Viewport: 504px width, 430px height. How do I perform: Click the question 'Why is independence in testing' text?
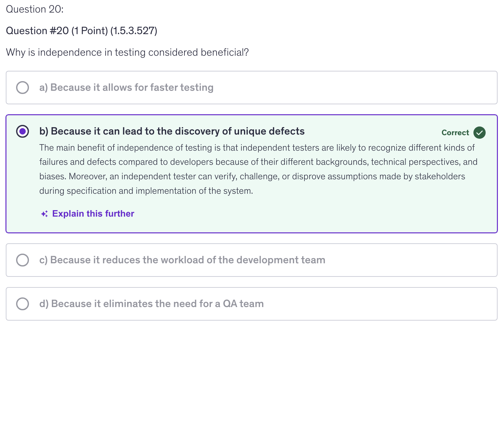point(127,52)
